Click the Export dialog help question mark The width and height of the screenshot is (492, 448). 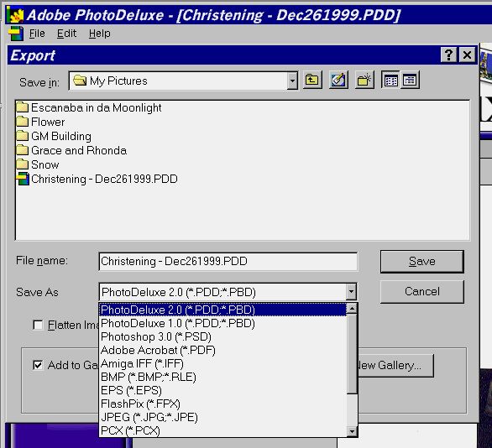coord(449,55)
